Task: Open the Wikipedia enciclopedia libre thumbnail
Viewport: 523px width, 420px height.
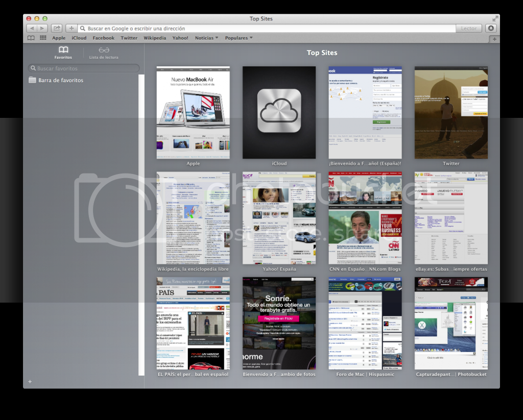Action: 193,218
